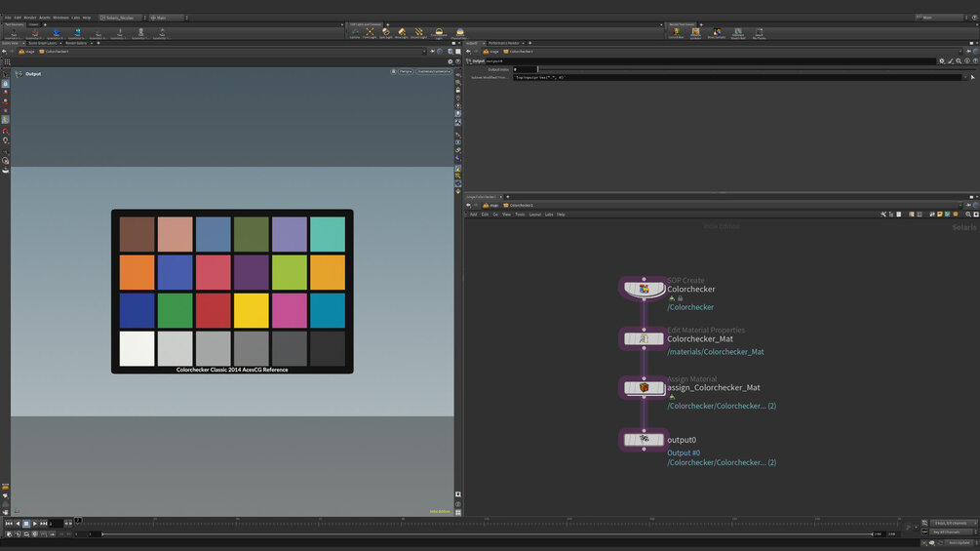Open the Tools menu in the network editor
The width and height of the screenshot is (980, 551).
click(x=520, y=215)
